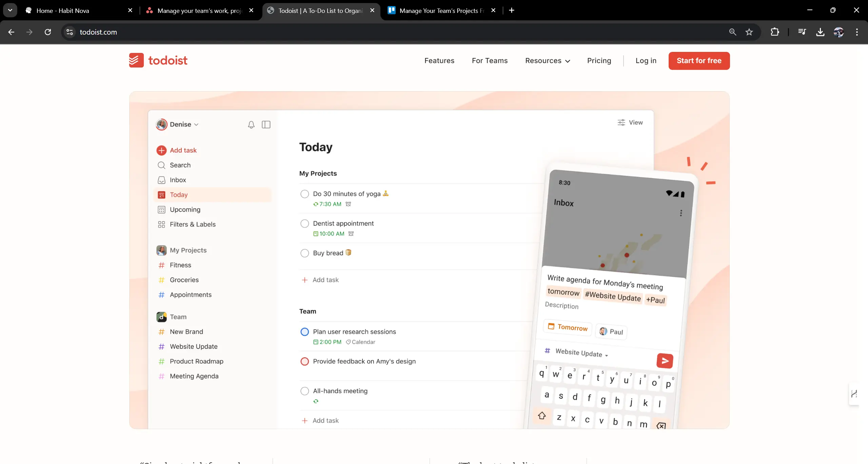Open the Product Roadmap project
This screenshot has width=868, height=464.
pos(196,362)
